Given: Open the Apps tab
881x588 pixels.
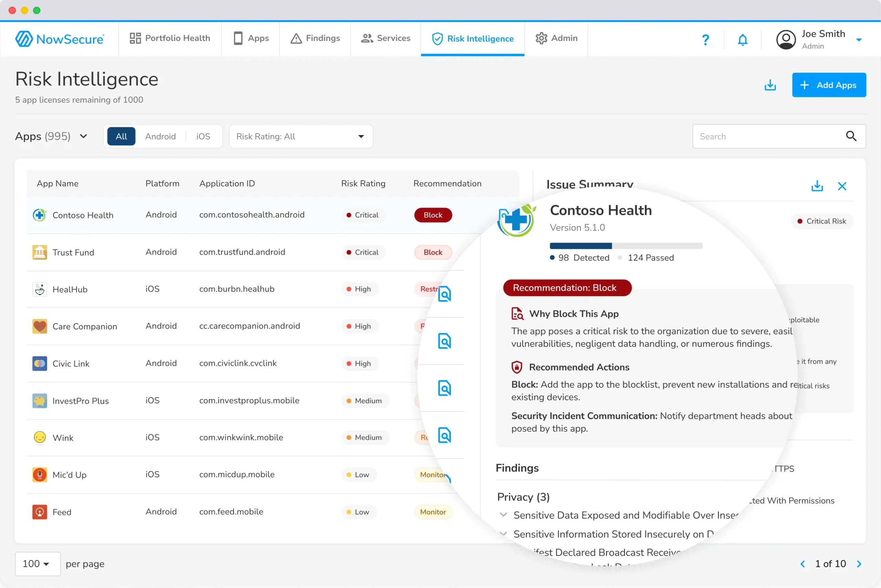Looking at the screenshot, I should tap(251, 38).
